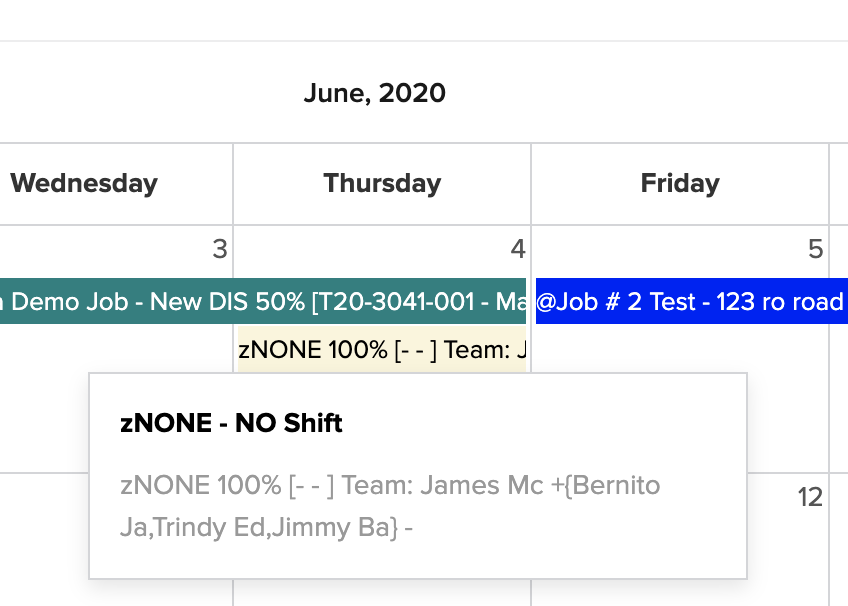This screenshot has height=606, width=848.
Task: Click day number 12 in second week
Action: (810, 497)
